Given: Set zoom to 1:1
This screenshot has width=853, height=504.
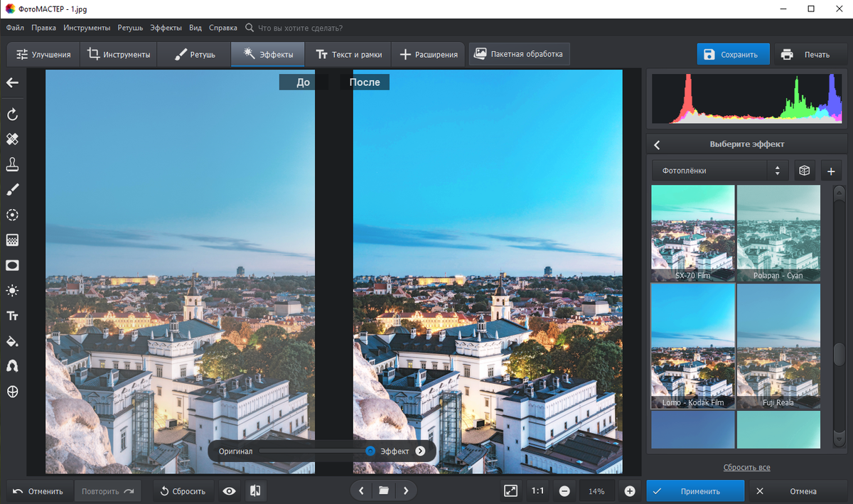Looking at the screenshot, I should pyautogui.click(x=538, y=491).
